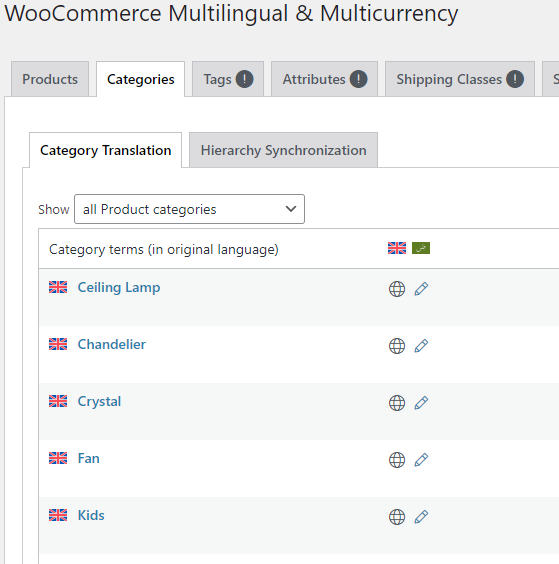Click the globe icon in Ceiling Lamp row
559x564 pixels.
pyautogui.click(x=397, y=289)
